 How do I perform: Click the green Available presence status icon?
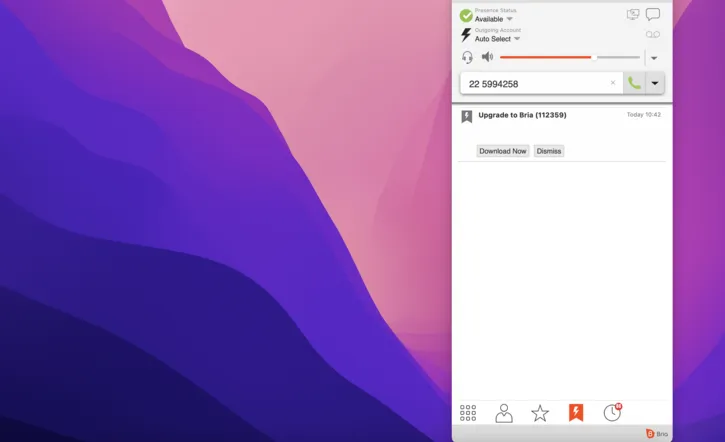(x=466, y=15)
